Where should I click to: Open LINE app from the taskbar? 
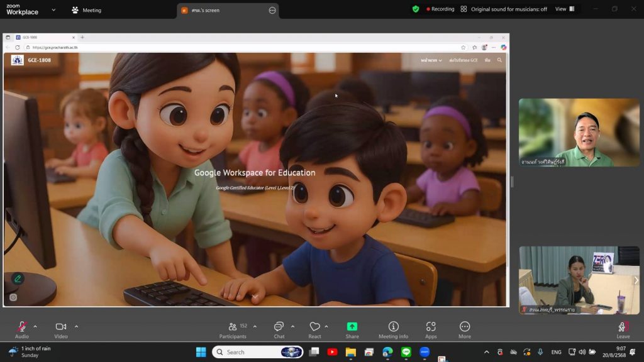[406, 352]
